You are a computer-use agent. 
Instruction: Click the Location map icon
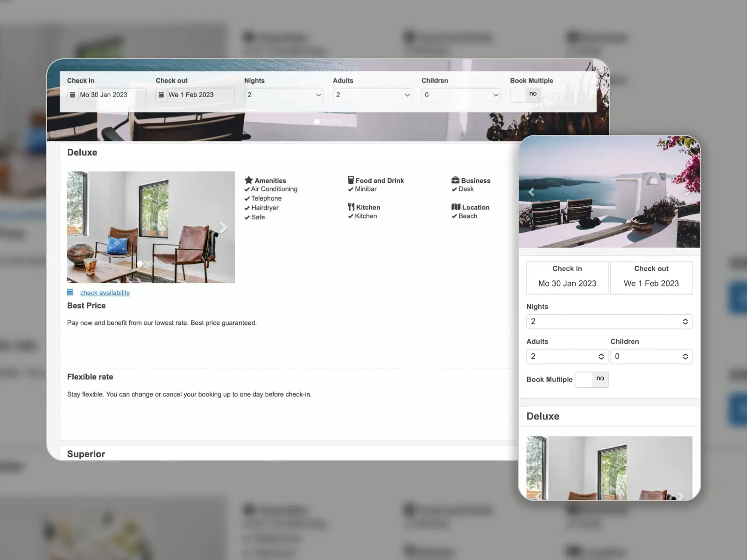tap(456, 207)
